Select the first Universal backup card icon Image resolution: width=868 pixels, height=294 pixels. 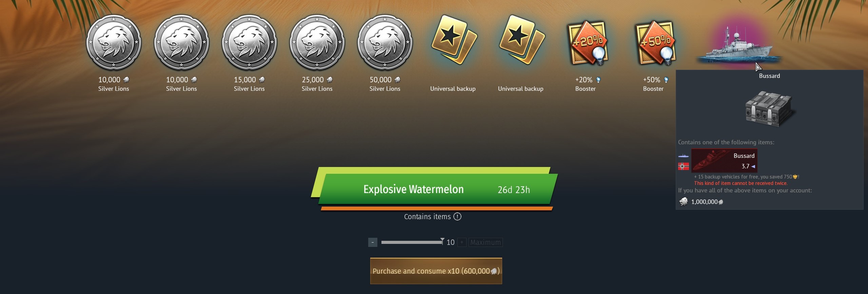click(454, 40)
